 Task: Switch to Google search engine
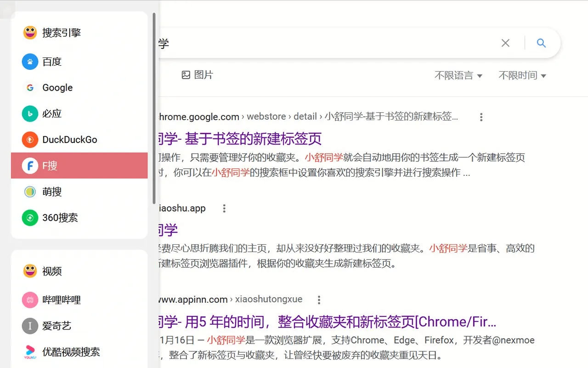tap(29, 87)
